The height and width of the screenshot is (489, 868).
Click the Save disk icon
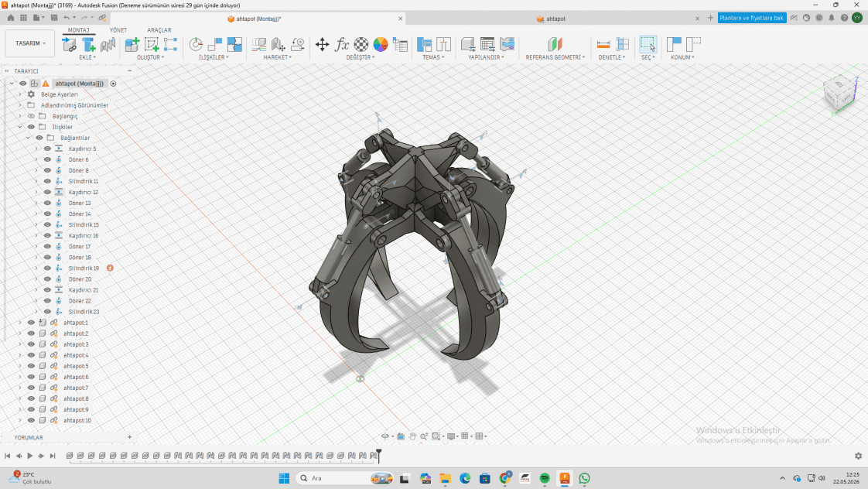click(54, 19)
